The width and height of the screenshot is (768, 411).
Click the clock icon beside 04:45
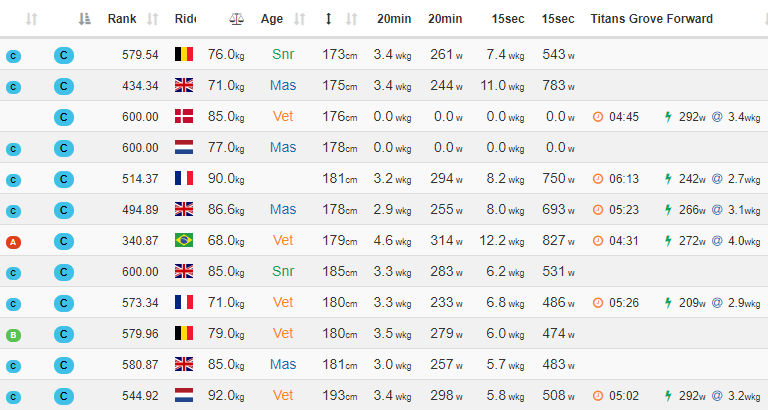coord(598,117)
